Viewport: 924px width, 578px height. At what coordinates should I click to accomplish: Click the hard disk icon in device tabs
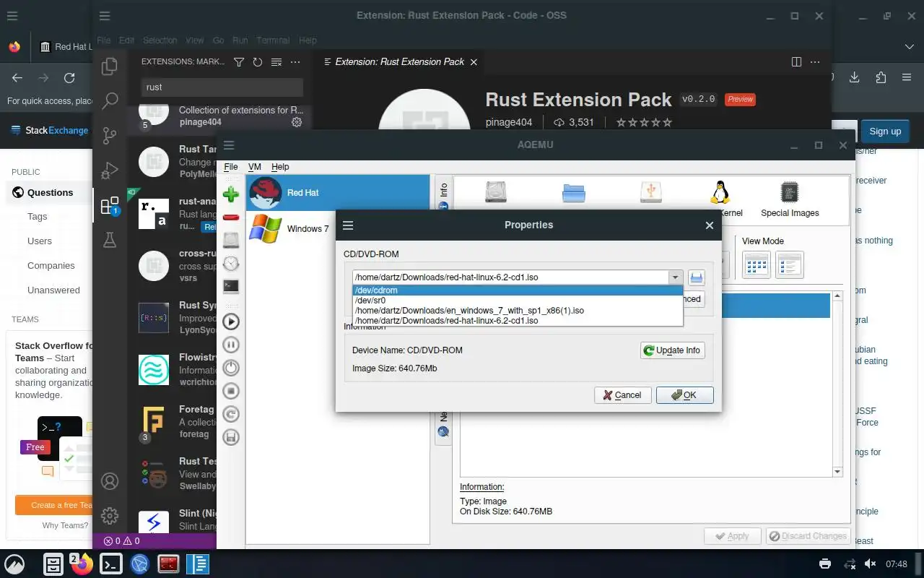pos(496,192)
